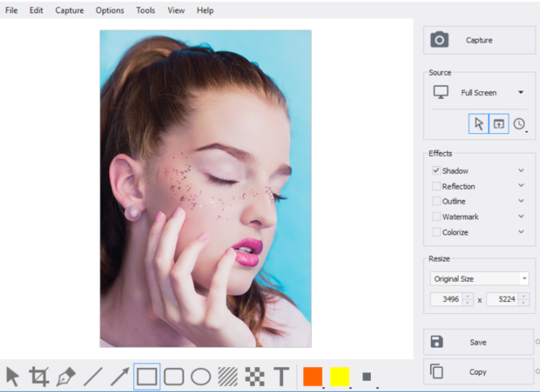
Task: Open the Edit menu
Action: point(36,10)
